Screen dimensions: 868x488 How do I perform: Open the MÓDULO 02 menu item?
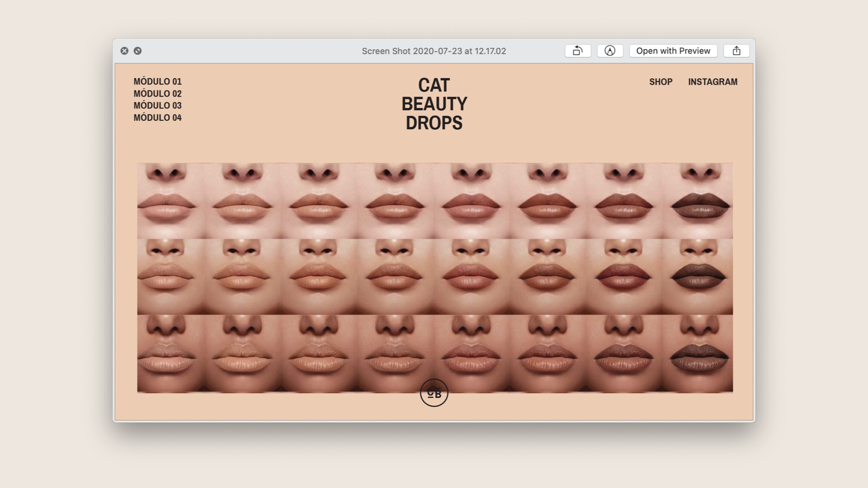[157, 94]
